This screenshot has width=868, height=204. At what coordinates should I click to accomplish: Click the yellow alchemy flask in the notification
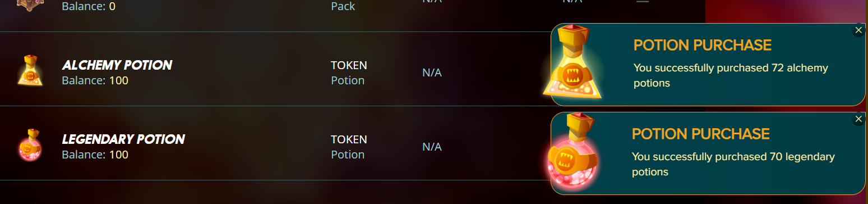pyautogui.click(x=572, y=62)
